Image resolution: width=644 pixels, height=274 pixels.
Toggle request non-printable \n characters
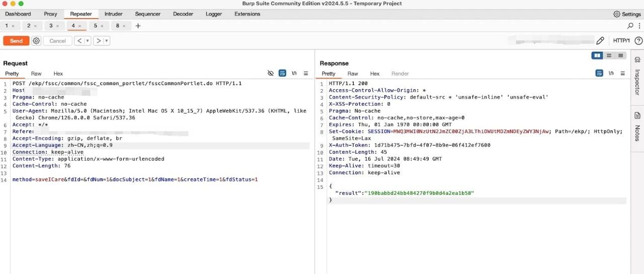294,73
